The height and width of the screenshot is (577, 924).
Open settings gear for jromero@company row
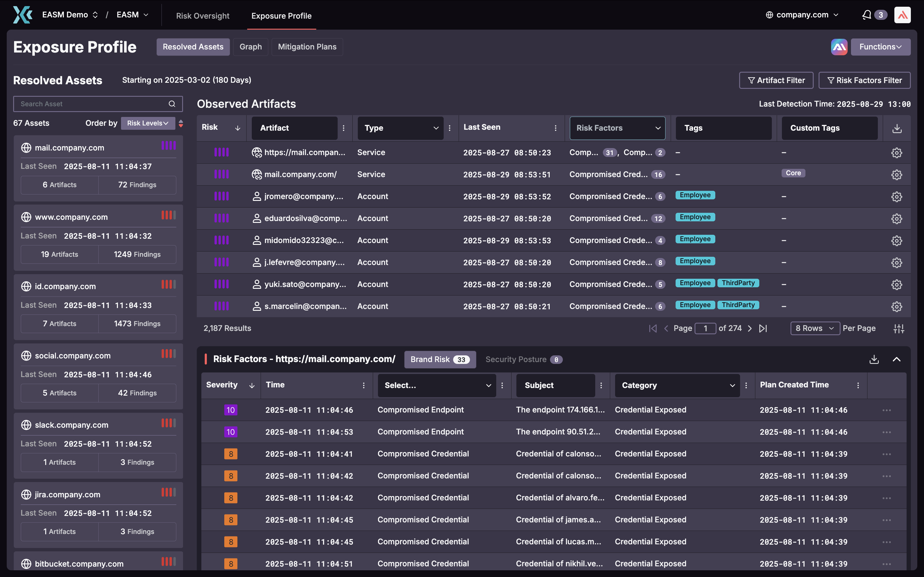pyautogui.click(x=897, y=197)
